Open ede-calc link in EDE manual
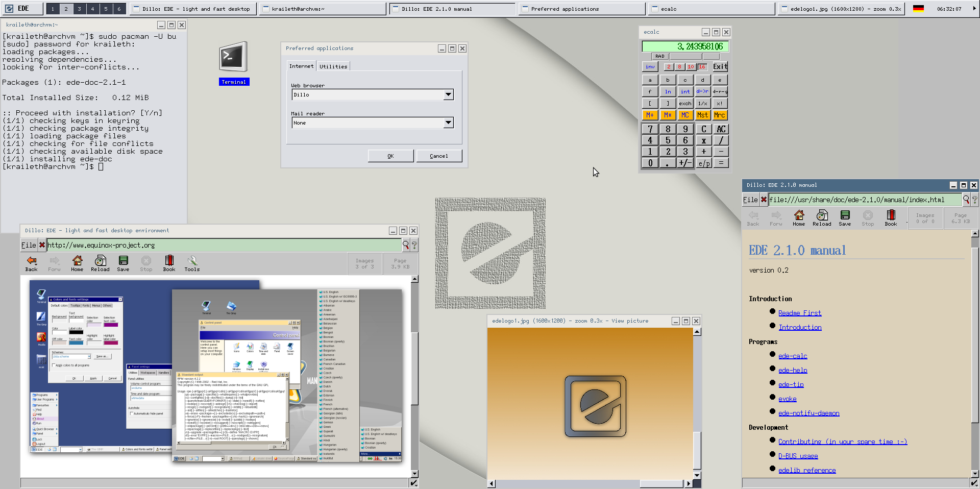 pyautogui.click(x=793, y=356)
